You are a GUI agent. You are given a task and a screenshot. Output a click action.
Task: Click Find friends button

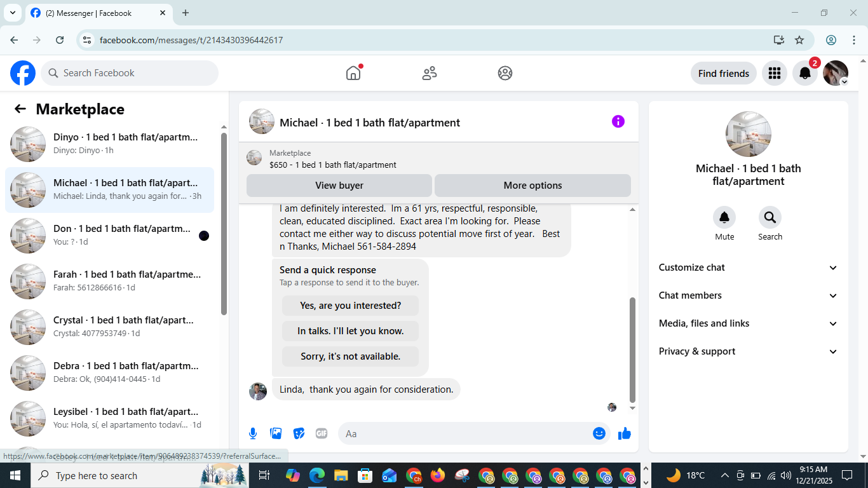click(x=724, y=73)
